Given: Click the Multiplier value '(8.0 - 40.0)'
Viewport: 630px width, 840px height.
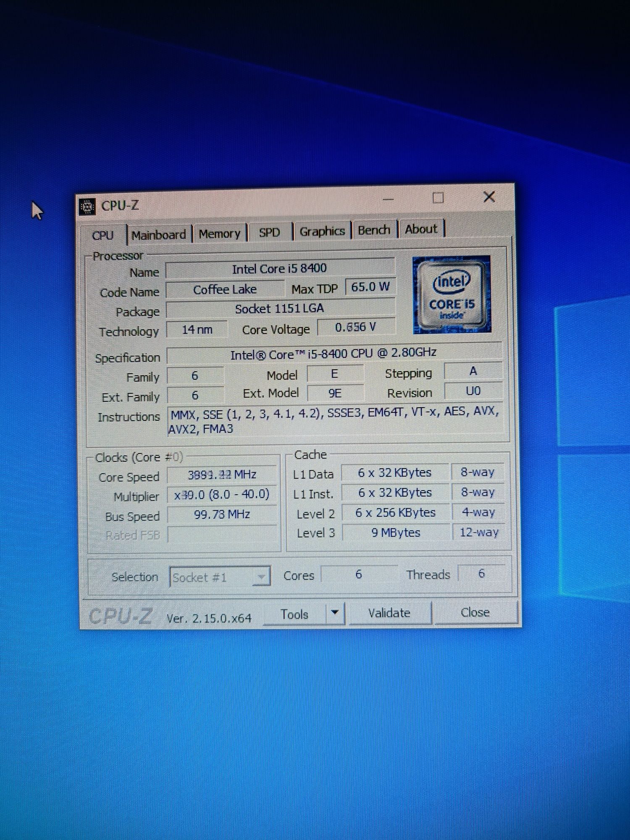Looking at the screenshot, I should point(222,494).
